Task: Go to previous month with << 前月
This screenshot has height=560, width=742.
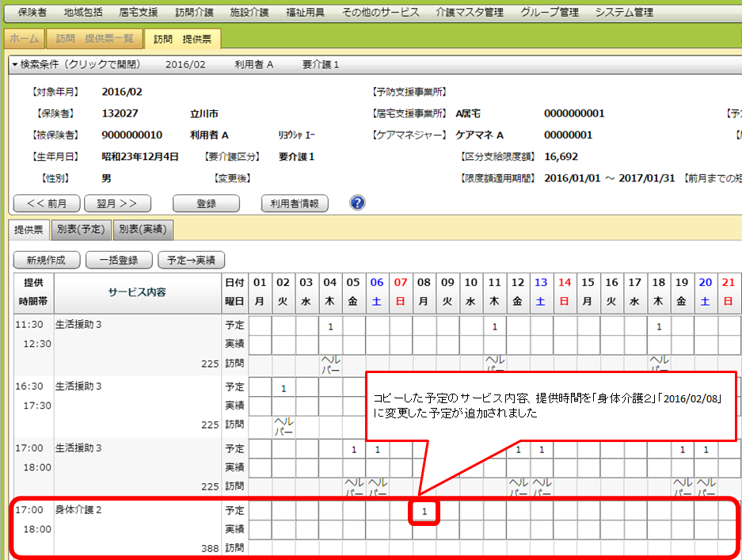Action: 46,204
